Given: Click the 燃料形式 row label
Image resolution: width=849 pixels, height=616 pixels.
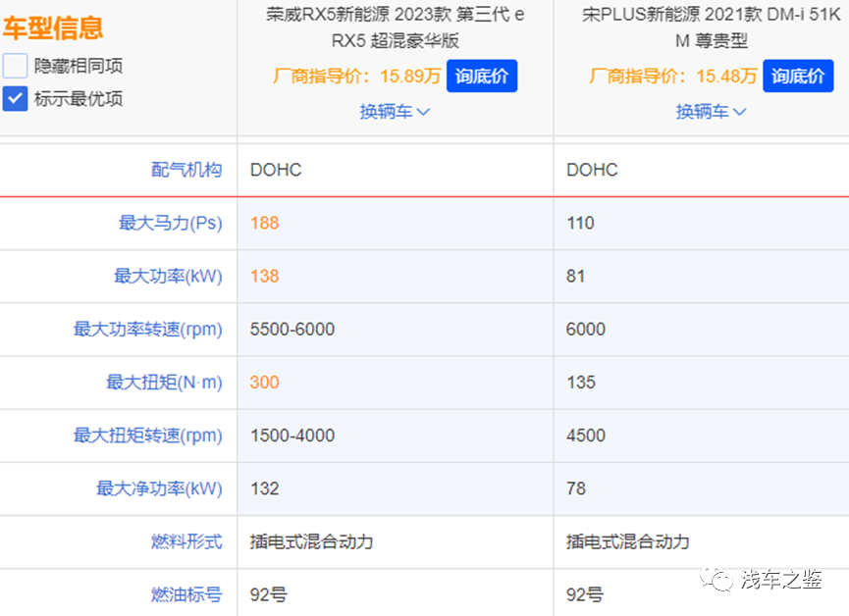Looking at the screenshot, I should pos(186,541).
